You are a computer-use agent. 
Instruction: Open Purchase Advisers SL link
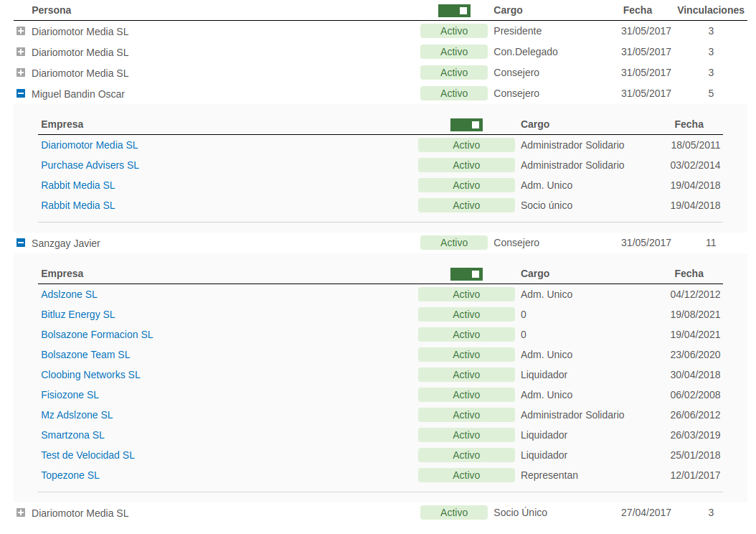point(90,166)
